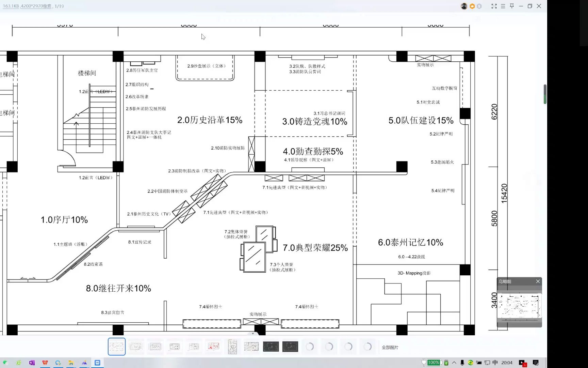The width and height of the screenshot is (588, 368).
Task: Open network settings tray icon
Action: point(487,363)
